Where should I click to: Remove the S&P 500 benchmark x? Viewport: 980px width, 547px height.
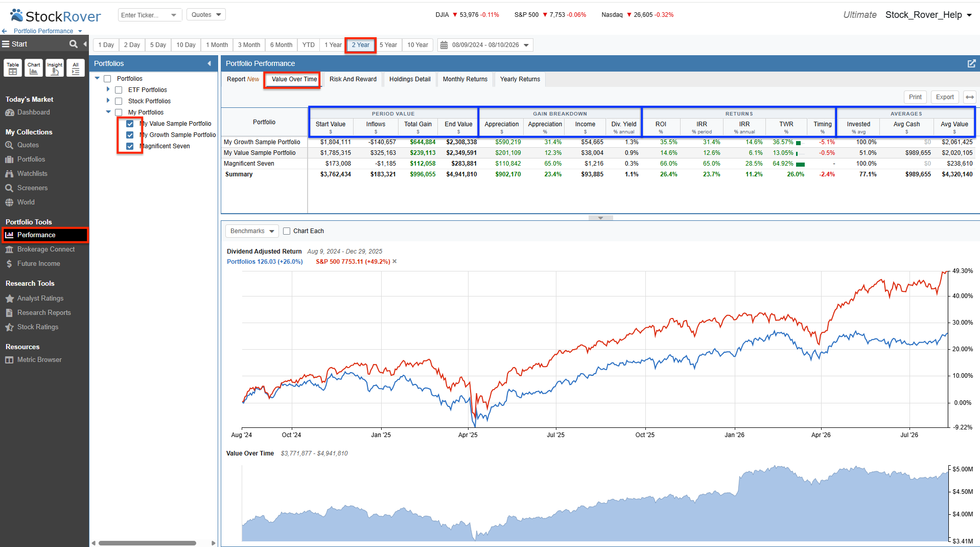pyautogui.click(x=394, y=261)
